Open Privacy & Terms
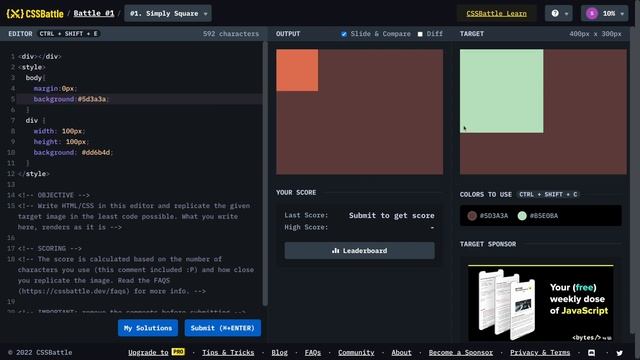Viewport: 640px width, 360px height. pyautogui.click(x=540, y=352)
